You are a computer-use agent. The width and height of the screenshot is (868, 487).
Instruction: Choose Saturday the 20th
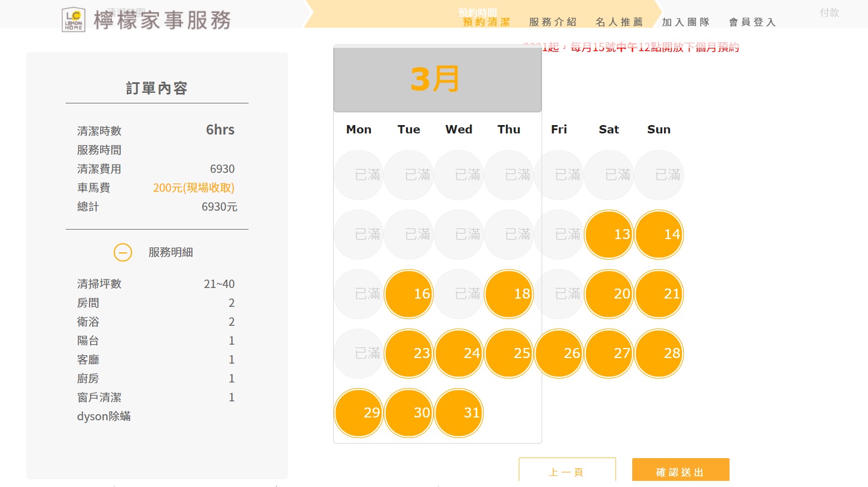[609, 294]
